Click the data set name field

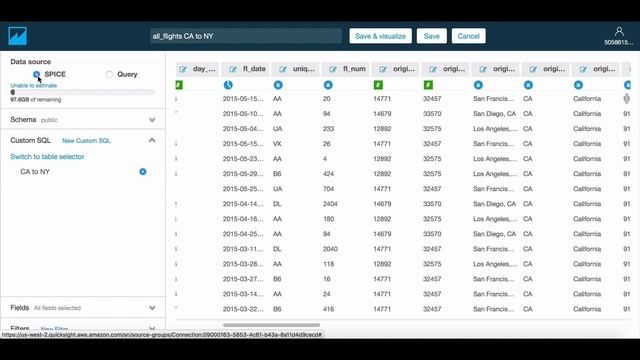tap(246, 36)
